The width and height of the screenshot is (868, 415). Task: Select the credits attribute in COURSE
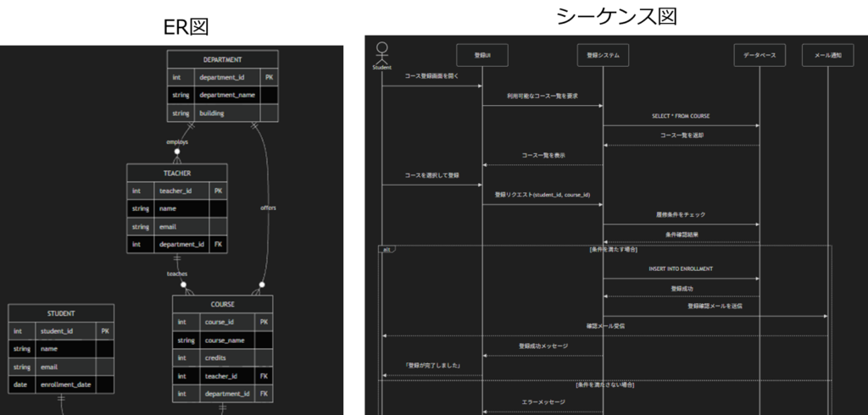pyautogui.click(x=214, y=358)
